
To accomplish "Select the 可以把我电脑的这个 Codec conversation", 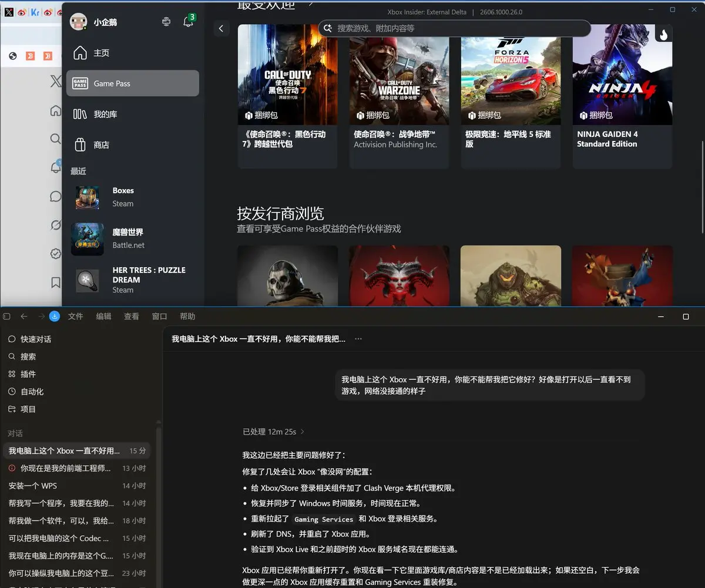I will [76, 538].
